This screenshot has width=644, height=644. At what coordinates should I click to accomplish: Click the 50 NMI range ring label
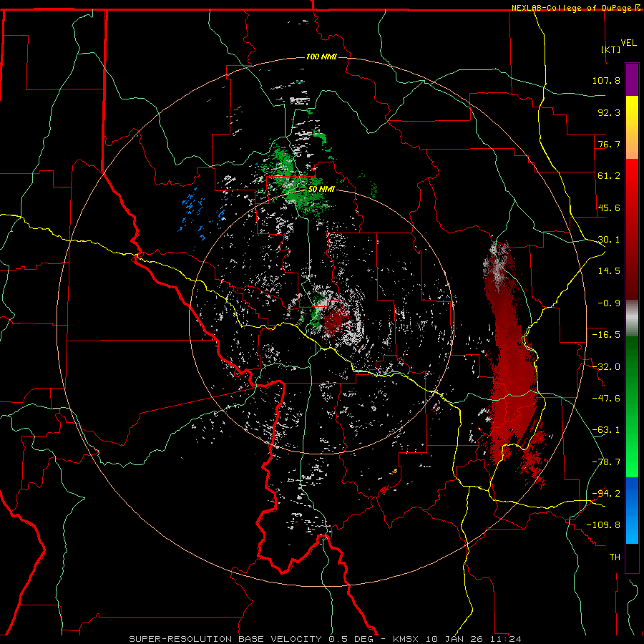pos(321,190)
